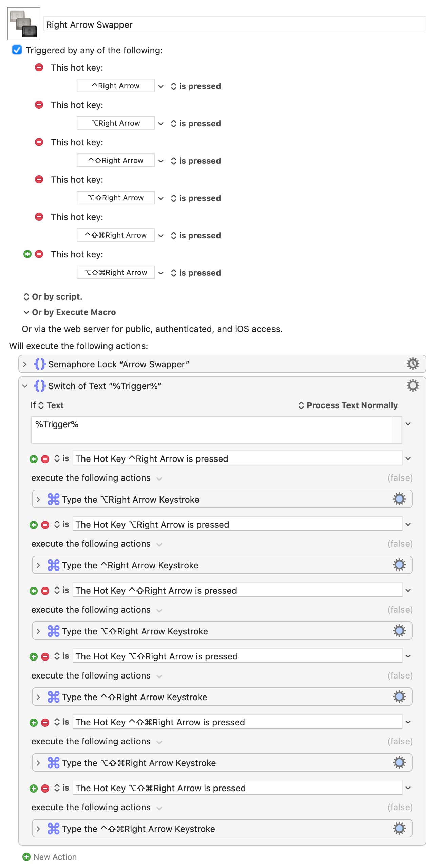Image resolution: width=433 pixels, height=868 pixels.
Task: Open the Process Text Normally popup
Action: point(348,405)
